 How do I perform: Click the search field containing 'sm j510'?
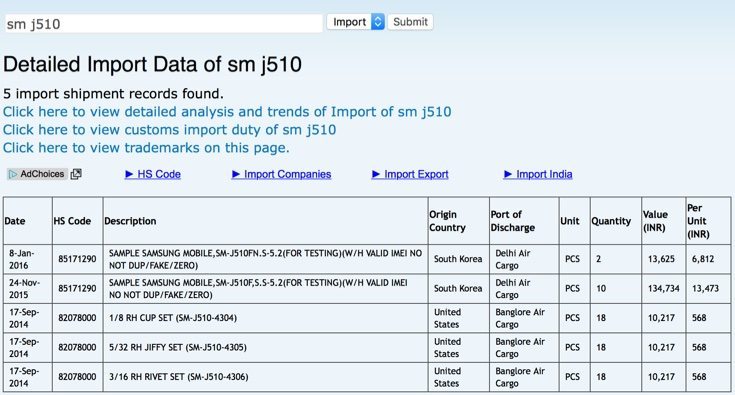(164, 23)
